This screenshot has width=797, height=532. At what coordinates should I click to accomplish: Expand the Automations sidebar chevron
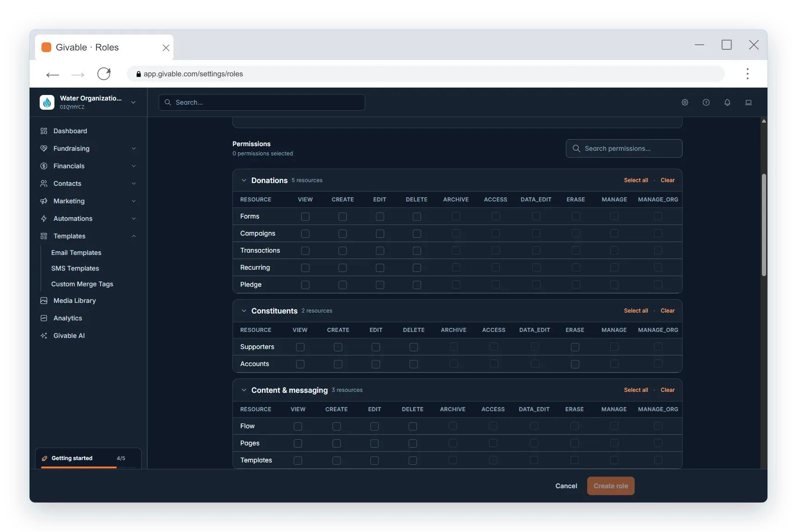134,219
